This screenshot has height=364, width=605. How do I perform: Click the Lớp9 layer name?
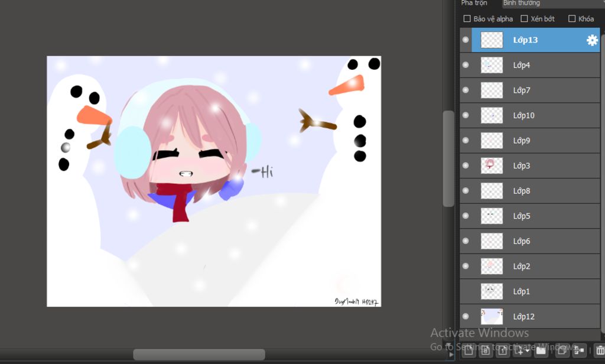(x=521, y=140)
